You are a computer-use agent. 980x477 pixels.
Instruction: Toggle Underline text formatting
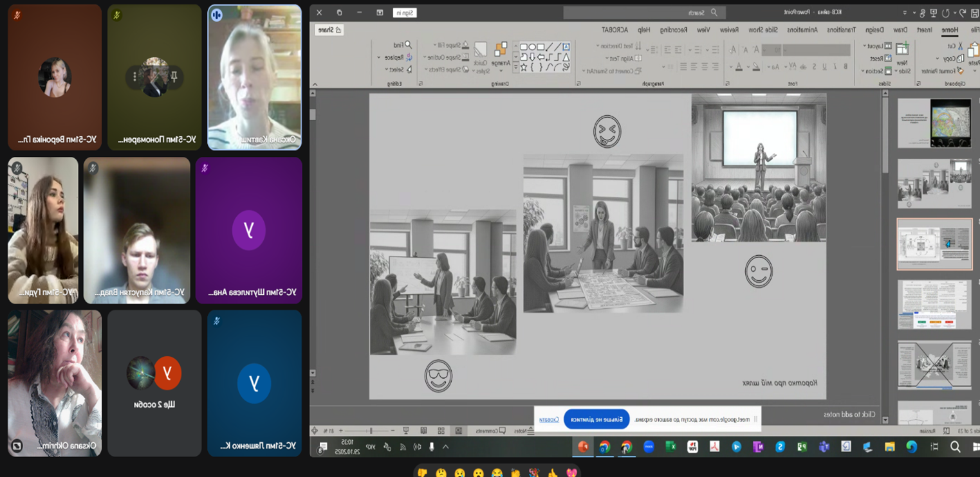tap(824, 66)
